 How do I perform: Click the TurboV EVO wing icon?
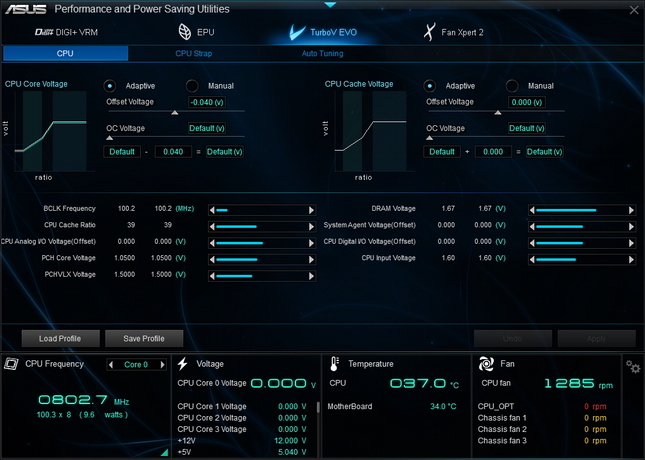tap(297, 32)
